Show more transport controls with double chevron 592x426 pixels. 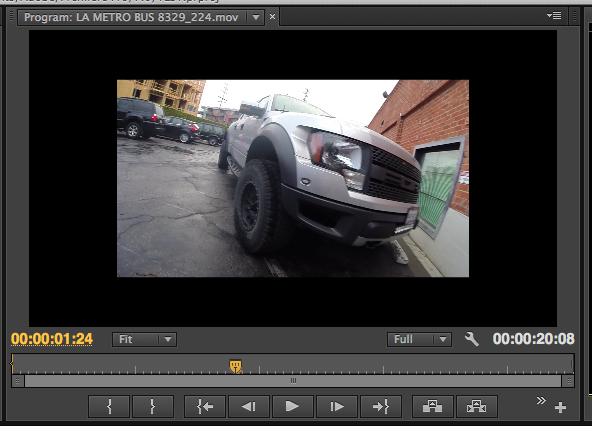[541, 400]
